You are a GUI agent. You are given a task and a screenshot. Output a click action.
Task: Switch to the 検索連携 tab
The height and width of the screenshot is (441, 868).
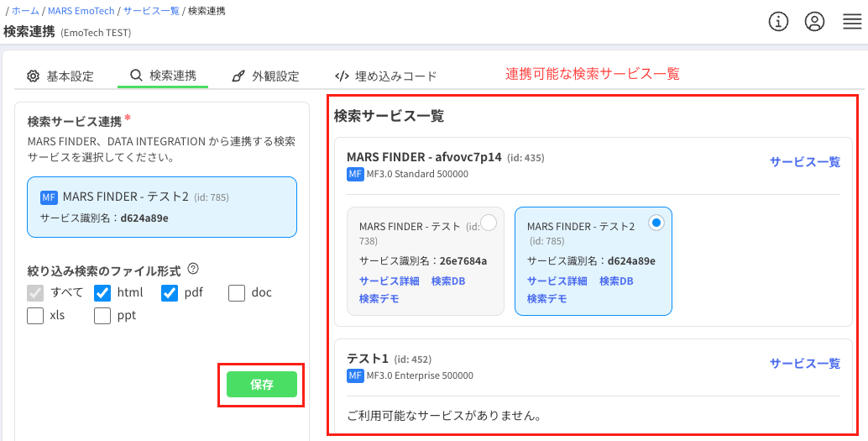coord(163,76)
